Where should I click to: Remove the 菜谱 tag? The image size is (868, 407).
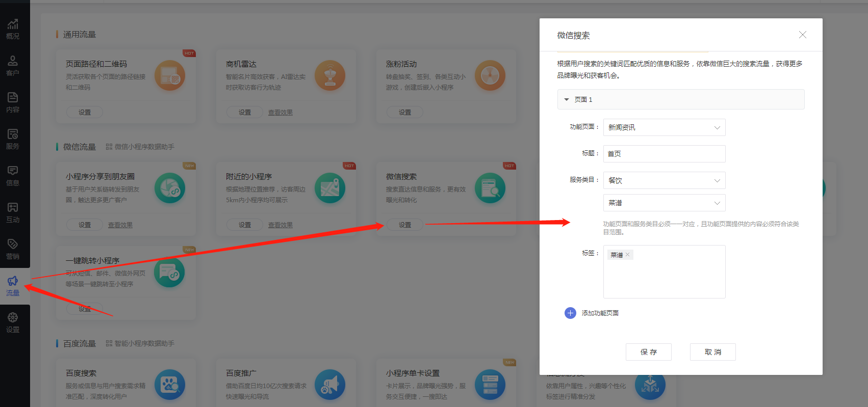pos(628,255)
